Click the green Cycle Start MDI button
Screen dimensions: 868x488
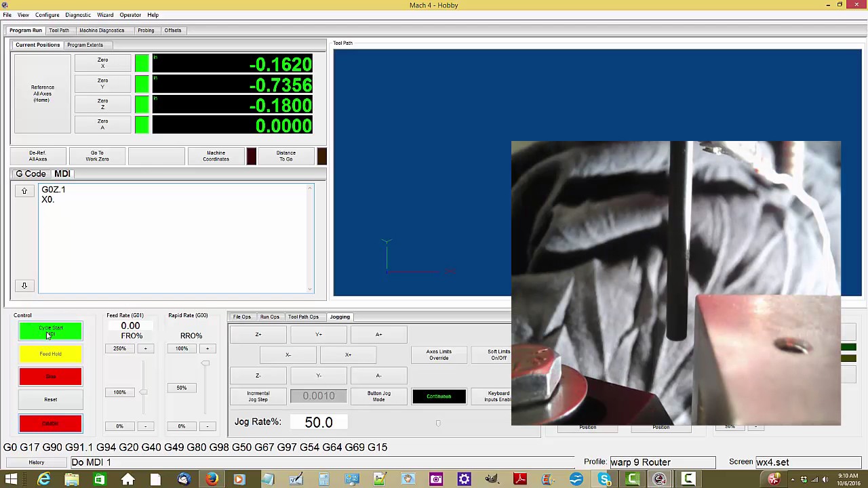[x=51, y=331]
